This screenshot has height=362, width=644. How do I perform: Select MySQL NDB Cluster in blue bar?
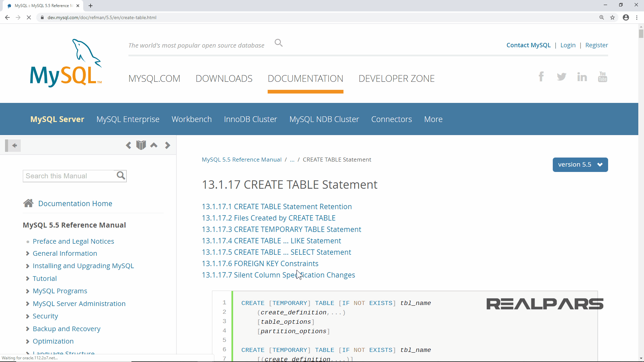(324, 119)
